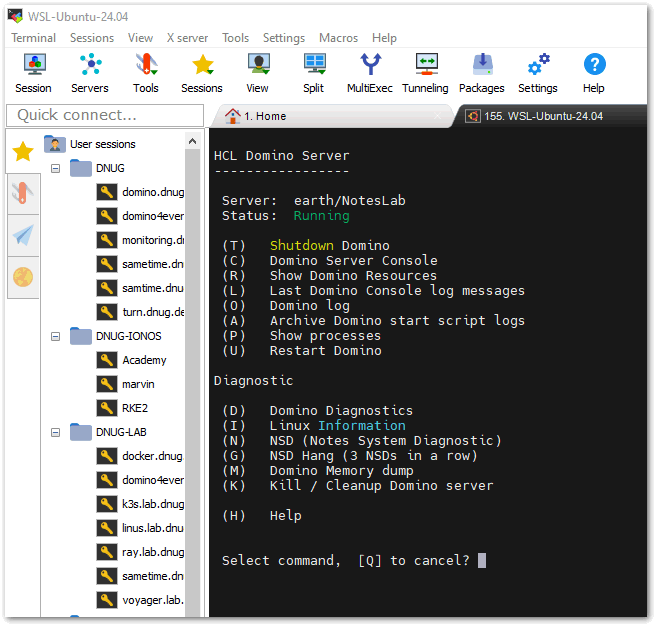656x626 pixels.
Task: Click the key icon beside RKE2
Action: tap(107, 408)
